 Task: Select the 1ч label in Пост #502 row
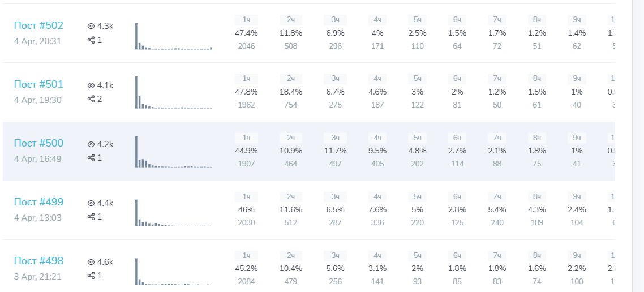[x=246, y=20]
